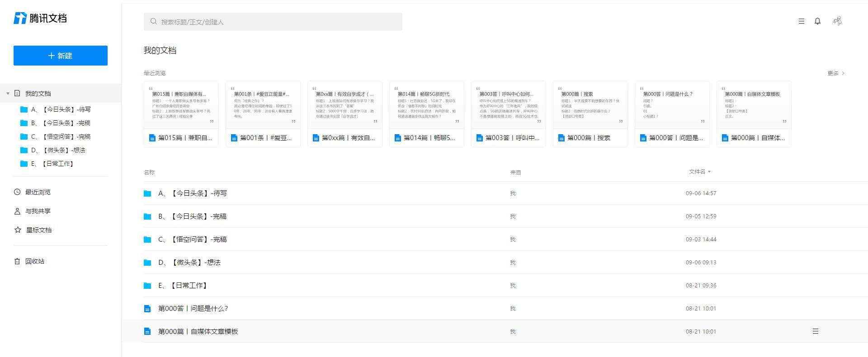
Task: Open recent card 第000篇丨搜索
Action: pyautogui.click(x=590, y=114)
